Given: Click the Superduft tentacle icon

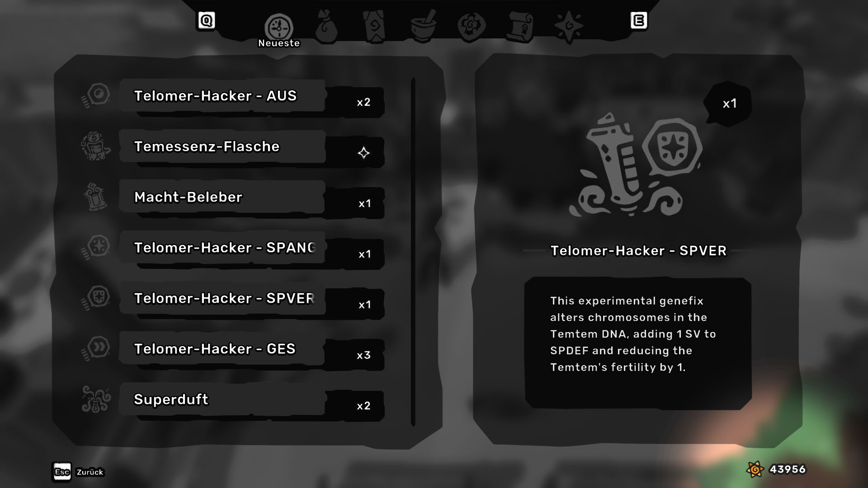Looking at the screenshot, I should tap(96, 399).
